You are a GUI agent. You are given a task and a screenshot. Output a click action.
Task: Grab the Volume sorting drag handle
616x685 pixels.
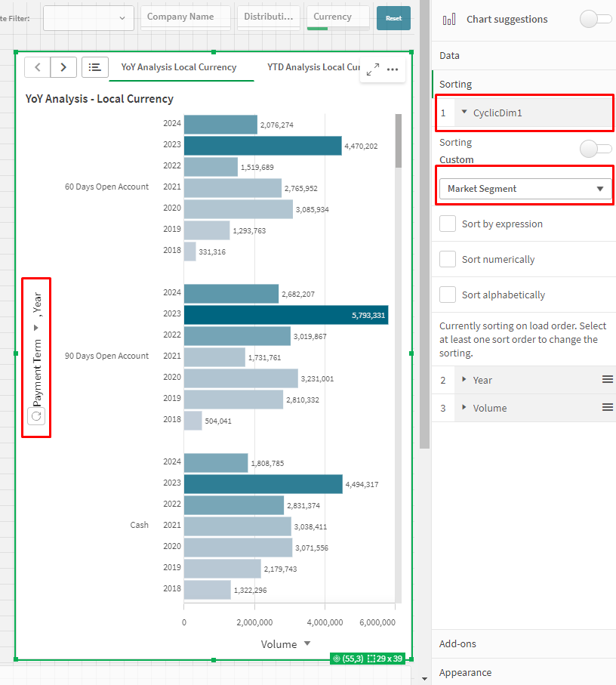click(x=608, y=408)
